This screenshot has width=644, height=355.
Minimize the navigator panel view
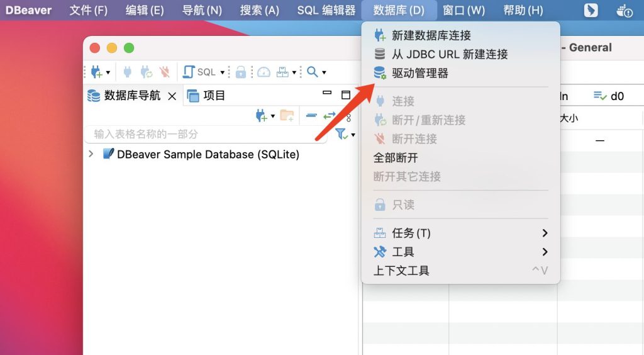point(327,93)
